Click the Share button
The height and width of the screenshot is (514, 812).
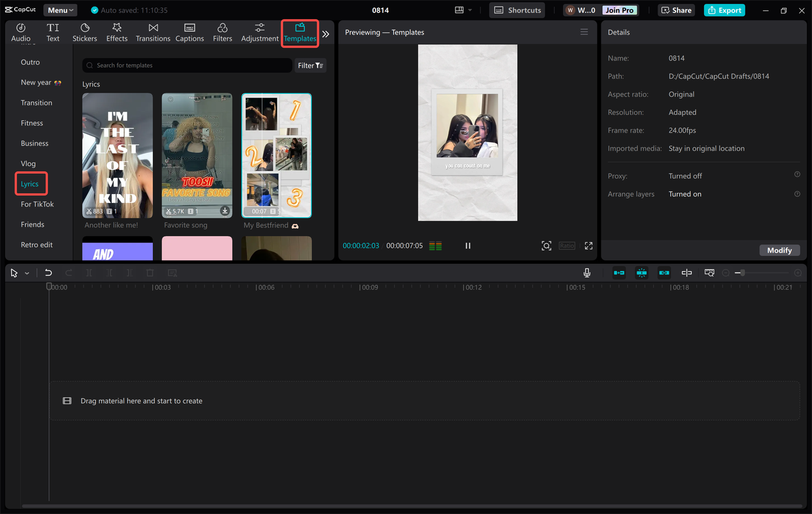pos(676,10)
